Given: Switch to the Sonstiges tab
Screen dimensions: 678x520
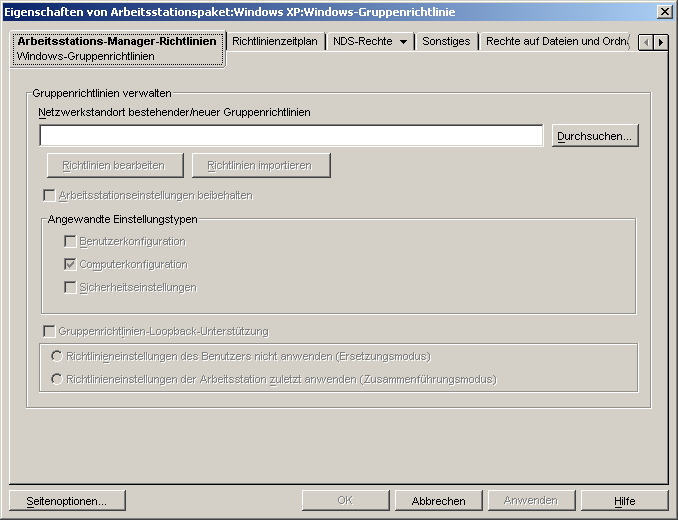Looking at the screenshot, I should (446, 41).
